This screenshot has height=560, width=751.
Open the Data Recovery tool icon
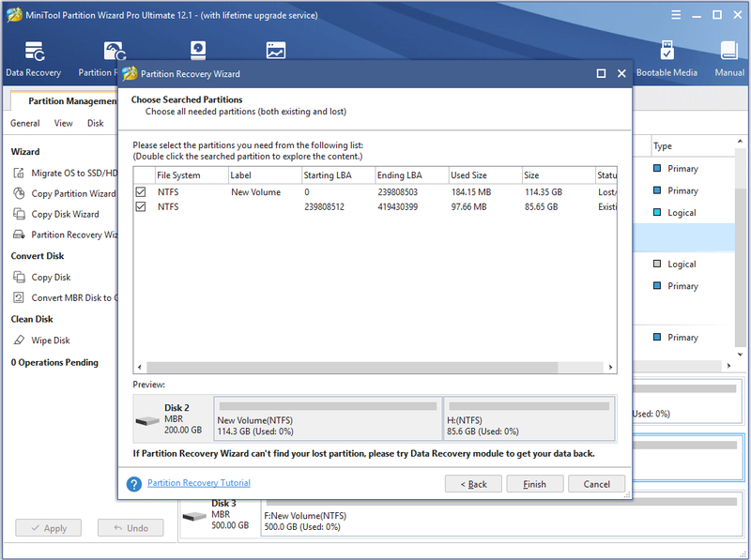coord(35,52)
